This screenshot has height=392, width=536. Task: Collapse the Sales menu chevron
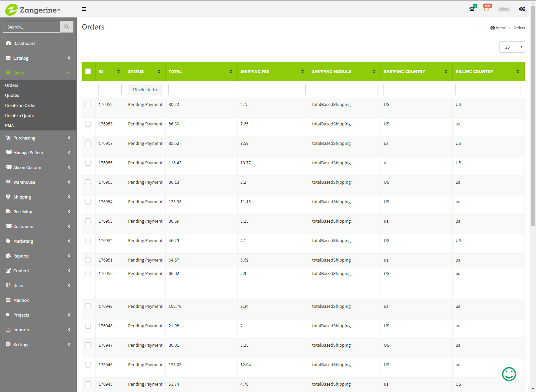click(x=68, y=73)
